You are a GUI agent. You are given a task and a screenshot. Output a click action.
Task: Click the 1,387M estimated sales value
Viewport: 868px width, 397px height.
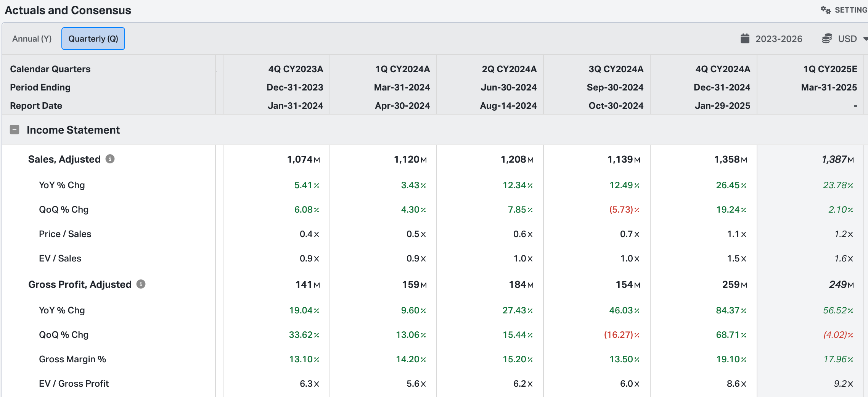pos(838,159)
